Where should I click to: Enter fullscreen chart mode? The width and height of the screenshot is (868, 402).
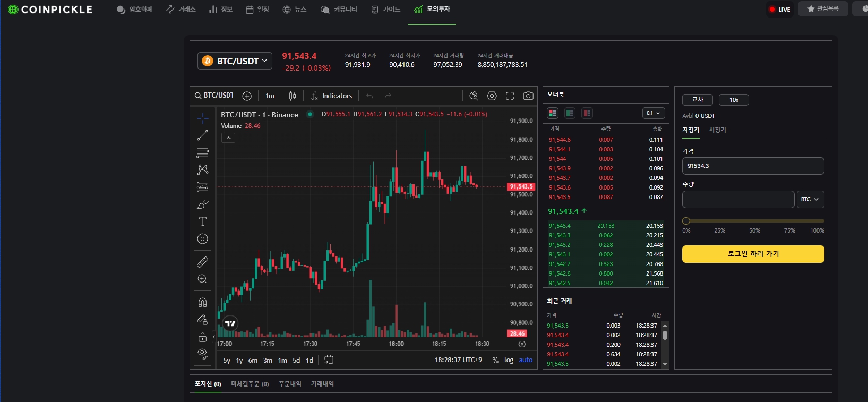click(x=510, y=96)
